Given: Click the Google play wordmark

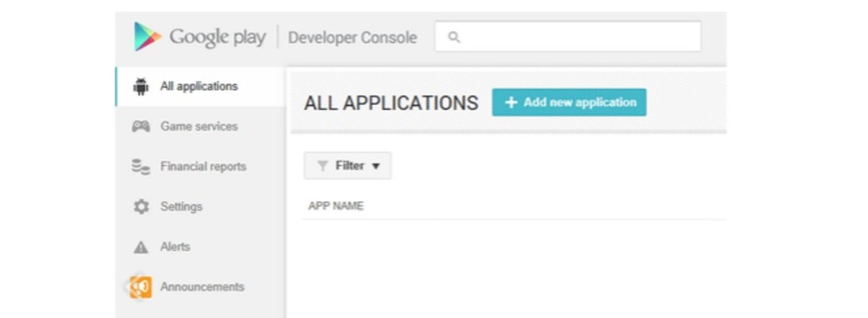Looking at the screenshot, I should [218, 37].
